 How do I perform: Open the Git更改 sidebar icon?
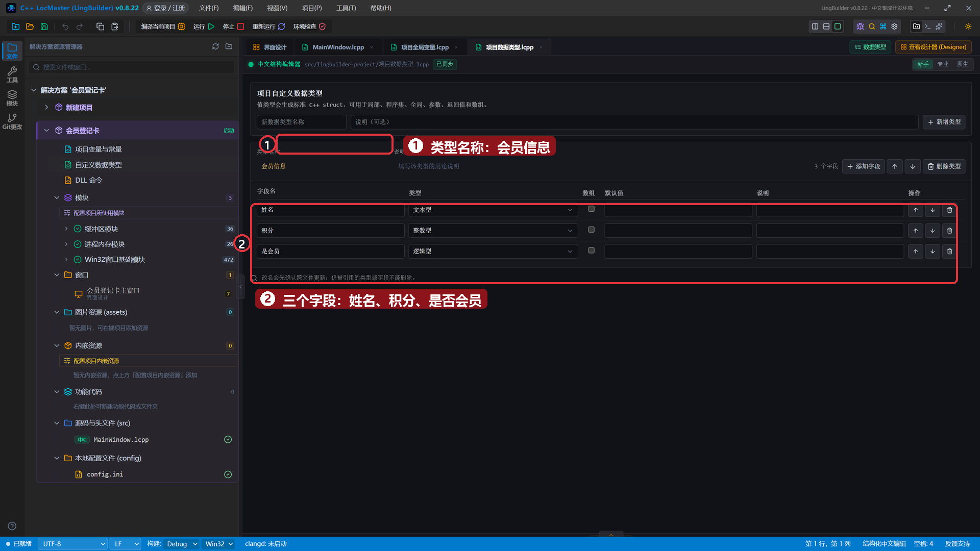click(x=12, y=121)
